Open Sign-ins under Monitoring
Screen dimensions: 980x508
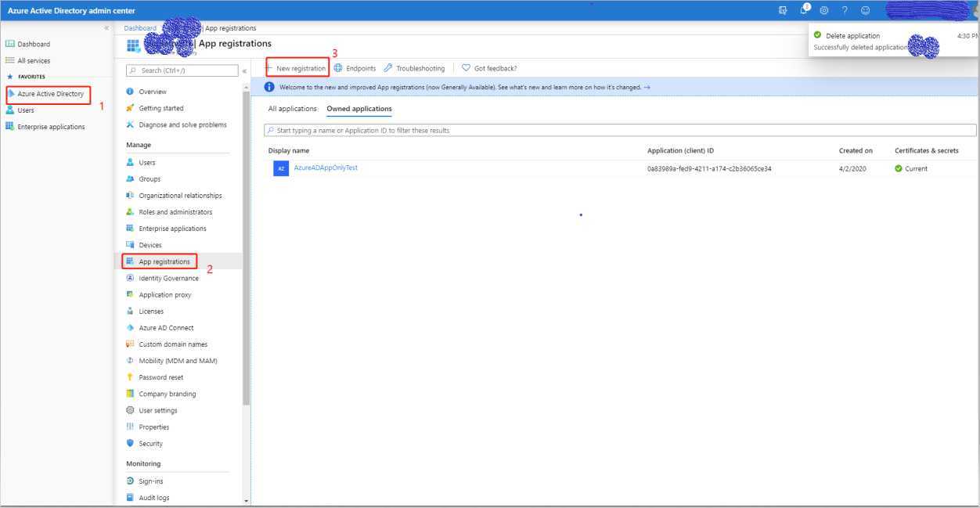coord(151,481)
